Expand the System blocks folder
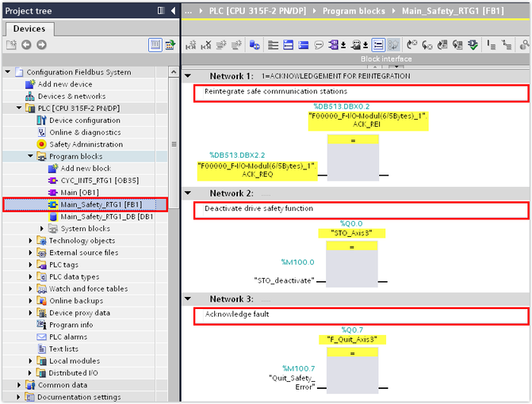532x404 pixels. pyautogui.click(x=43, y=229)
